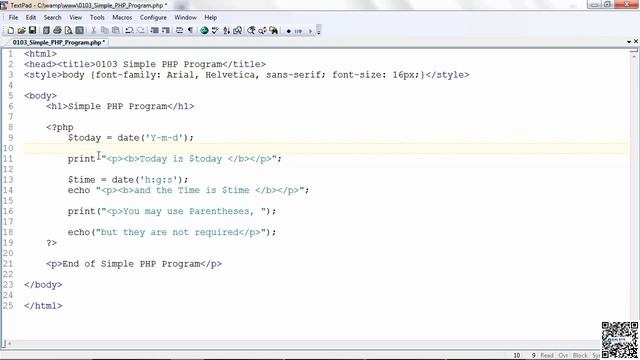Click the <h1>Simple PHP Program</h1> line

click(x=120, y=107)
